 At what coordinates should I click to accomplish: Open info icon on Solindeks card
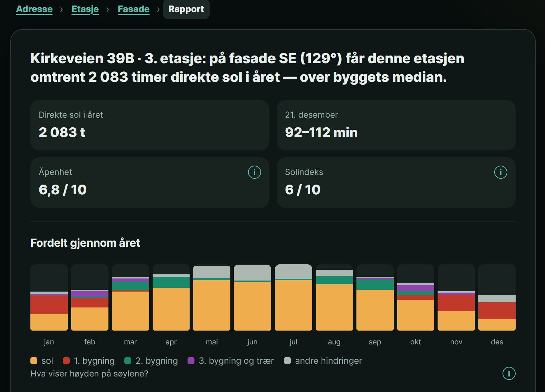tap(501, 172)
